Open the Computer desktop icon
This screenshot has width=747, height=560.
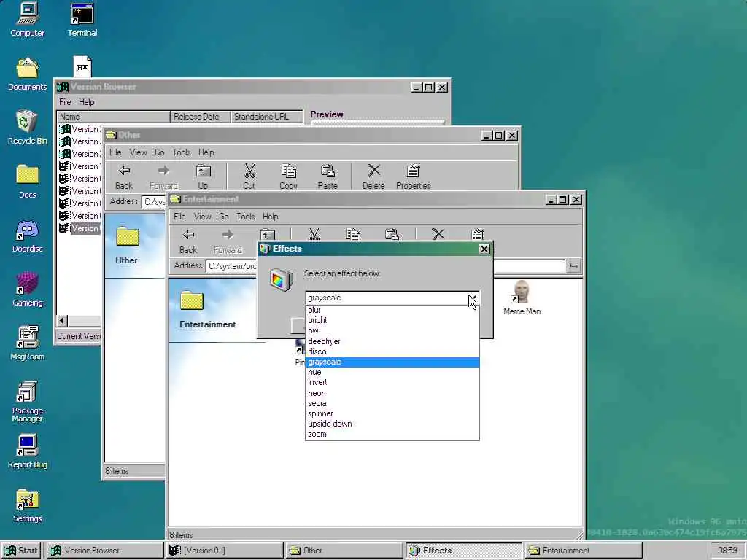(x=27, y=20)
